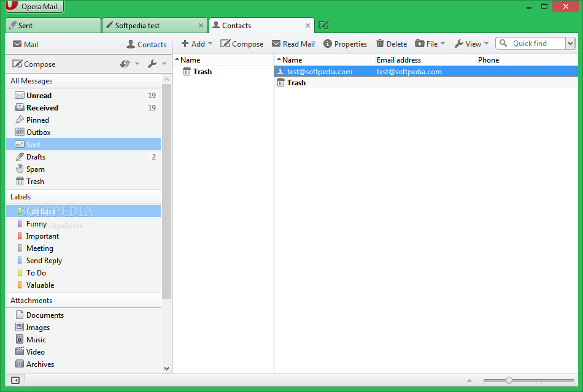Screen dimensions: 583x392
Task: Close the Softpedia test tab
Action: (201, 25)
